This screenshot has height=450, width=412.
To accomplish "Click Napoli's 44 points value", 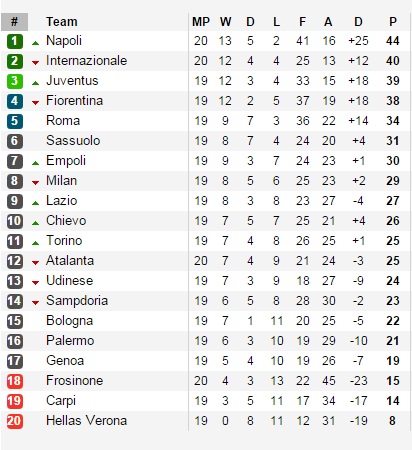I will [393, 41].
